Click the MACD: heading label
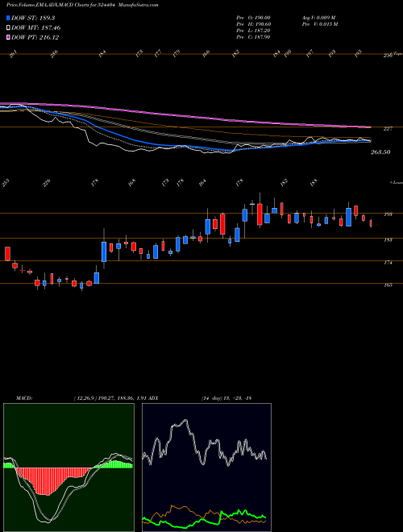Screen dimensions: 403x532 [24, 397]
